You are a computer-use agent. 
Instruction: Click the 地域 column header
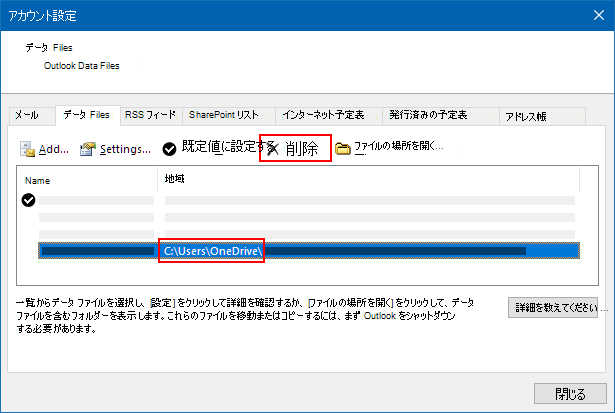[369, 179]
